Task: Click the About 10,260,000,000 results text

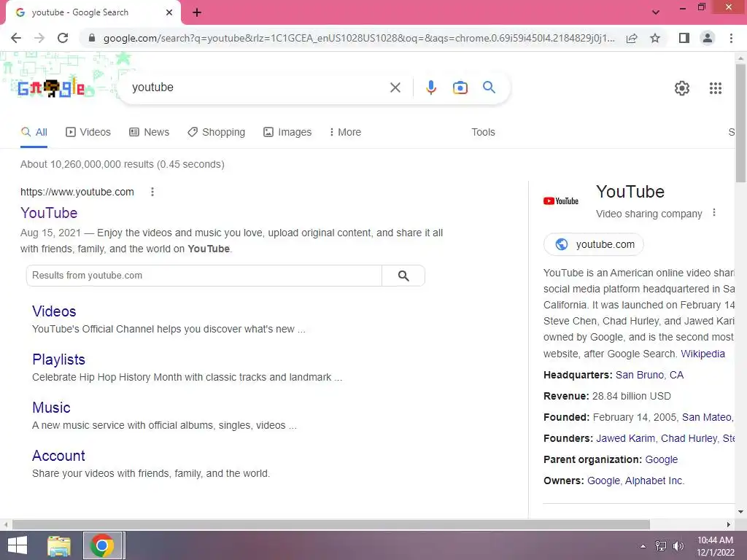Action: 122,164
